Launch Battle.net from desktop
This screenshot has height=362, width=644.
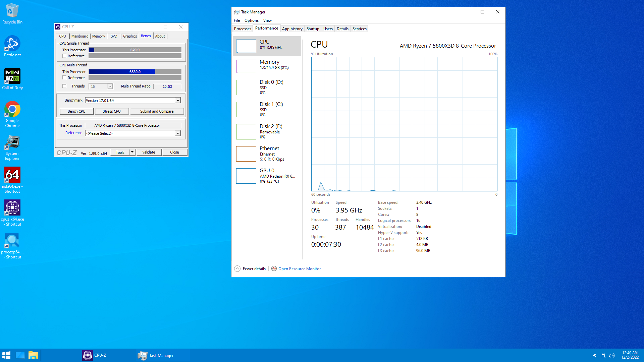coord(12,46)
